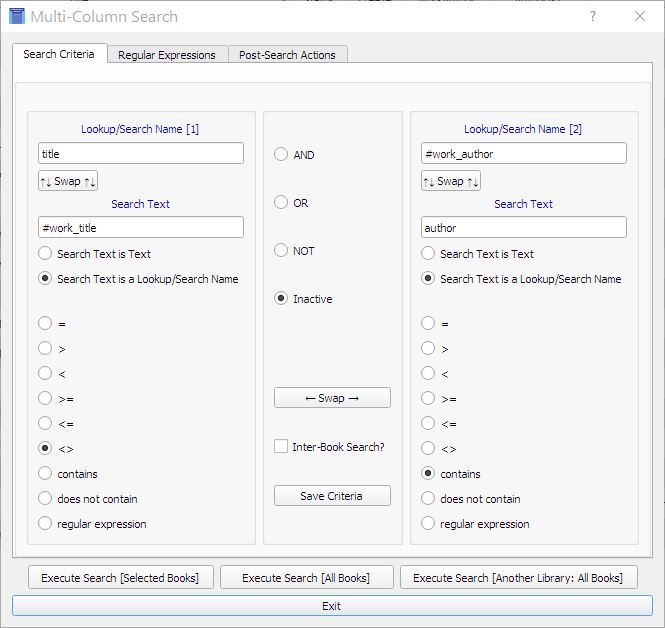The width and height of the screenshot is (665, 628).
Task: Click the Lookup/Search Name [1] field
Action: coord(141,154)
